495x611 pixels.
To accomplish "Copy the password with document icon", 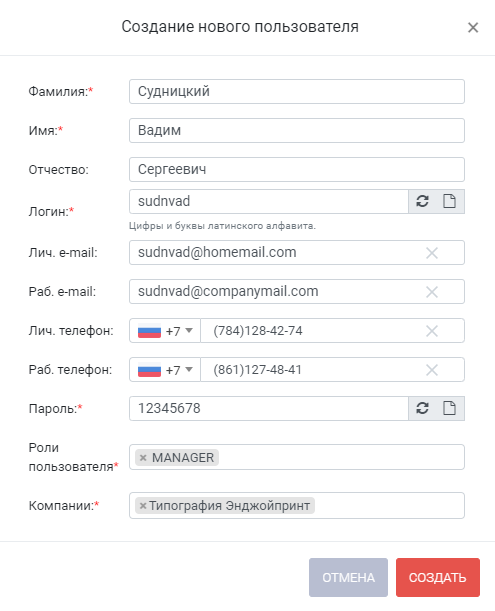I will coord(449,408).
